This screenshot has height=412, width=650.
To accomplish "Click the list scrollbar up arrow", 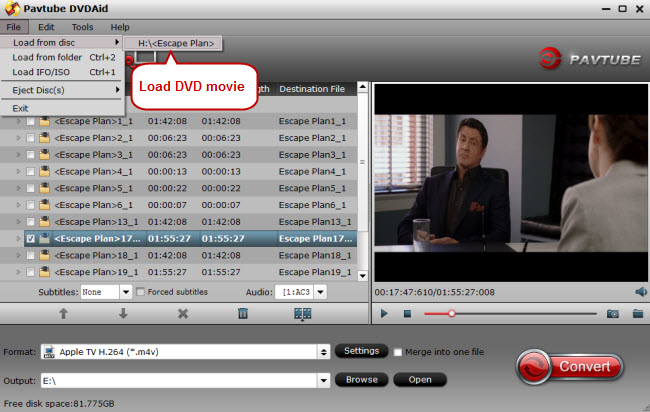I will click(363, 87).
